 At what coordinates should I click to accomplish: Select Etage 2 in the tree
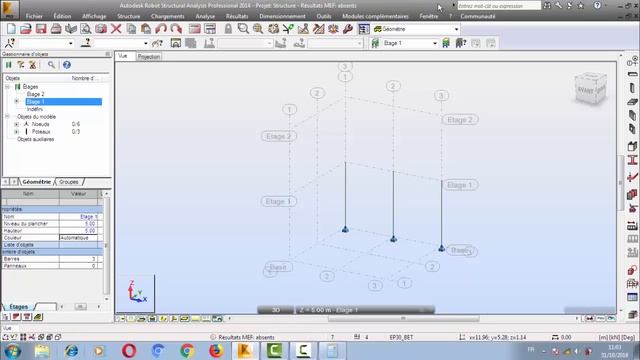coord(36,94)
